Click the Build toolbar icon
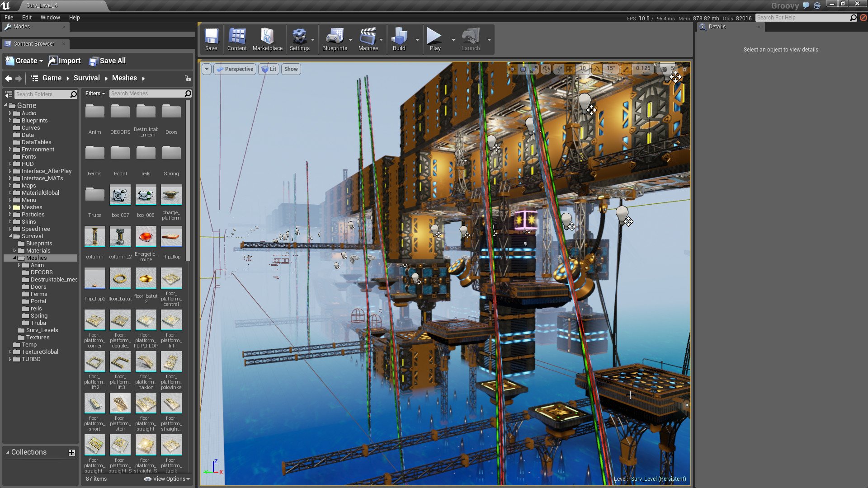The image size is (868, 488). click(x=399, y=39)
